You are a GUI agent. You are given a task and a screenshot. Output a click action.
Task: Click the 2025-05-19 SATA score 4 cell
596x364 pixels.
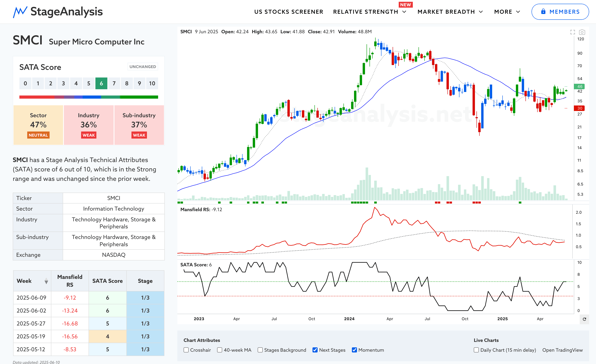pyautogui.click(x=107, y=336)
